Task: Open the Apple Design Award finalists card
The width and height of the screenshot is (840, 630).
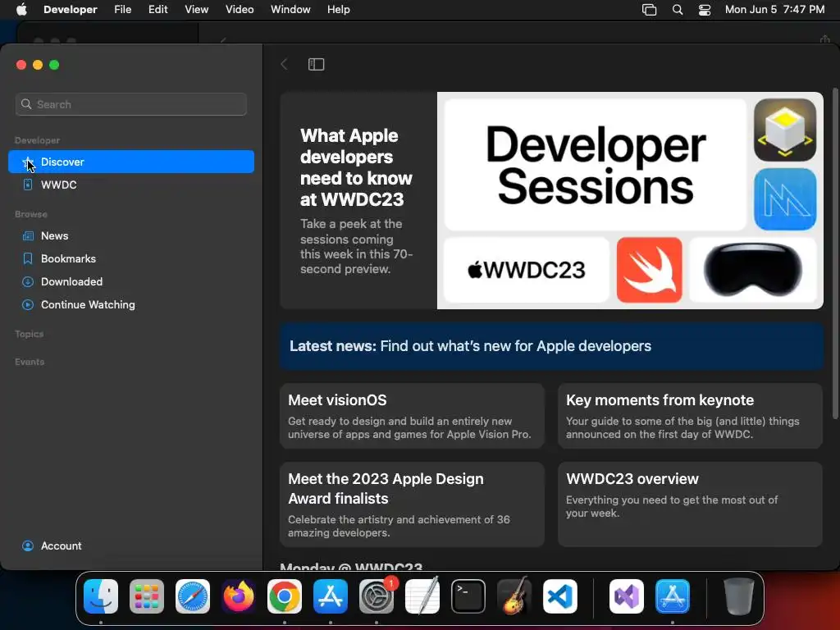Action: pyautogui.click(x=412, y=504)
